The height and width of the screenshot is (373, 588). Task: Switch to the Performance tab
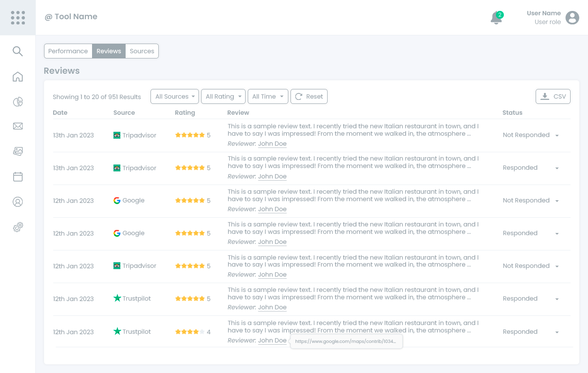tap(68, 51)
